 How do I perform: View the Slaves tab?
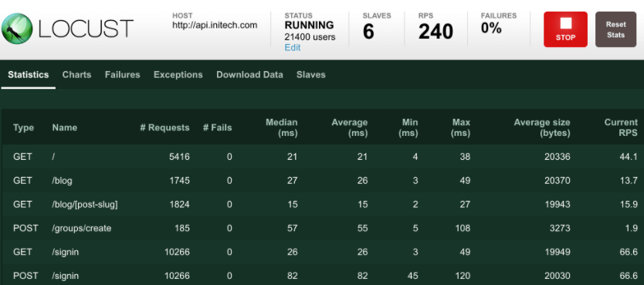tap(311, 75)
